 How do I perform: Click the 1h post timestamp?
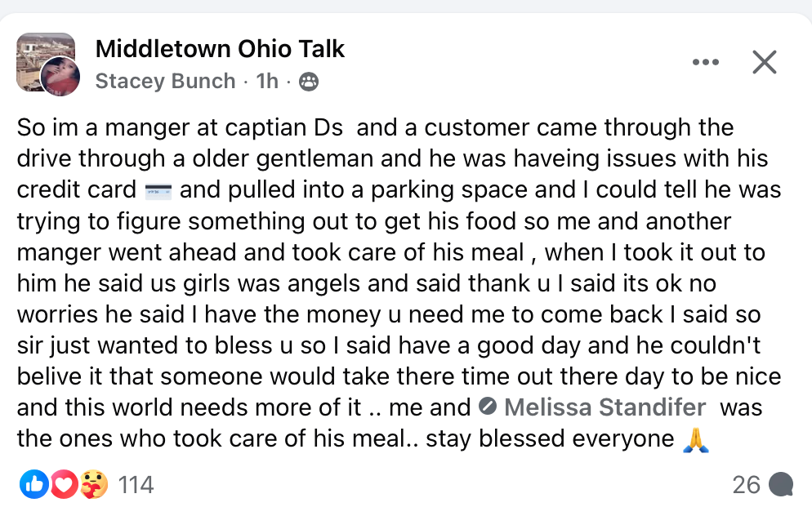coord(267,81)
